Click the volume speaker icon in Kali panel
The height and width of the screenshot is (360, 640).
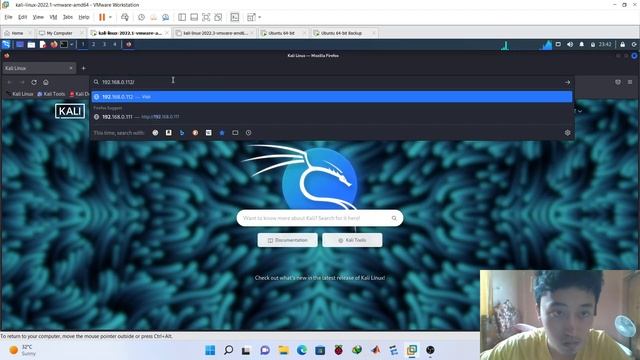click(x=570, y=44)
